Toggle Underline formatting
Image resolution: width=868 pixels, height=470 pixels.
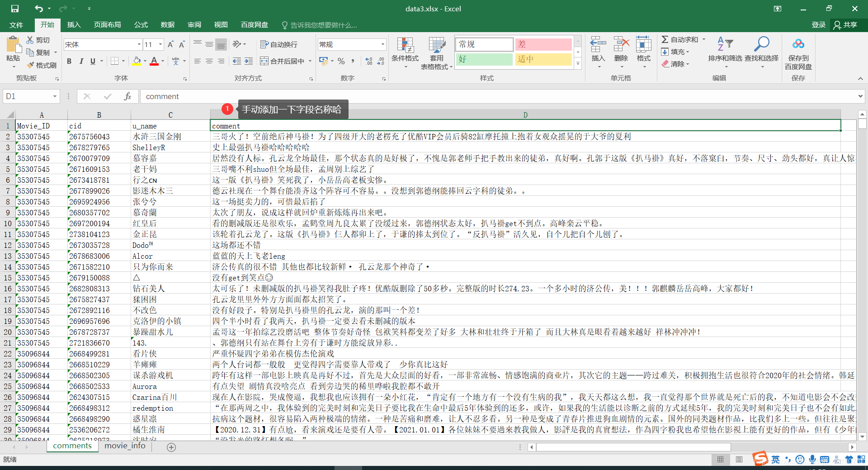point(93,61)
